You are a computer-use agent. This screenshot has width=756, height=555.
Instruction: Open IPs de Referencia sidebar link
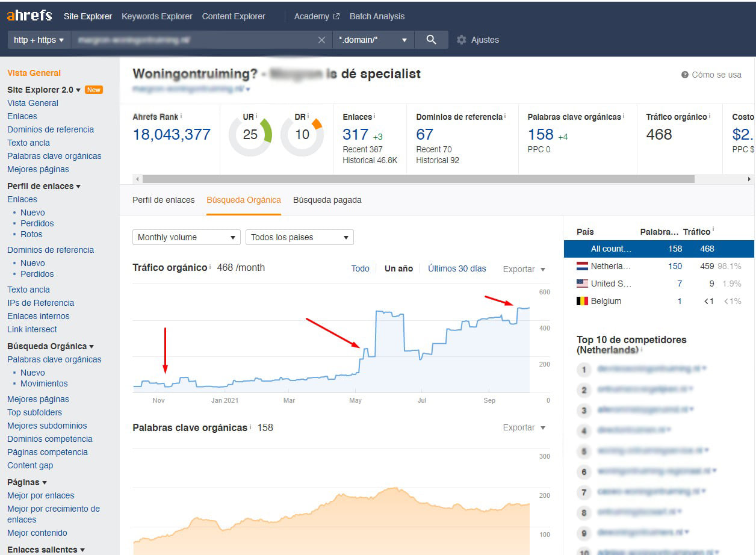(x=40, y=303)
